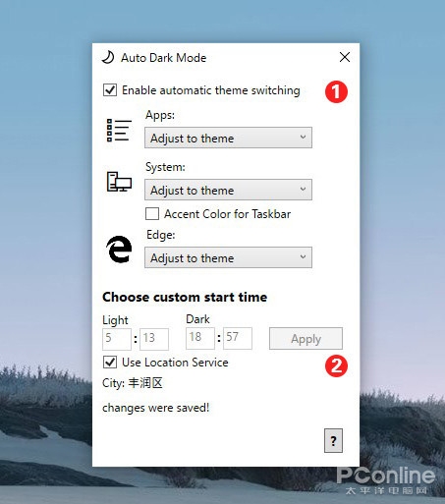Viewport: 445px width, 504px height.
Task: Open the Apps theme dropdown
Action: [x=228, y=138]
